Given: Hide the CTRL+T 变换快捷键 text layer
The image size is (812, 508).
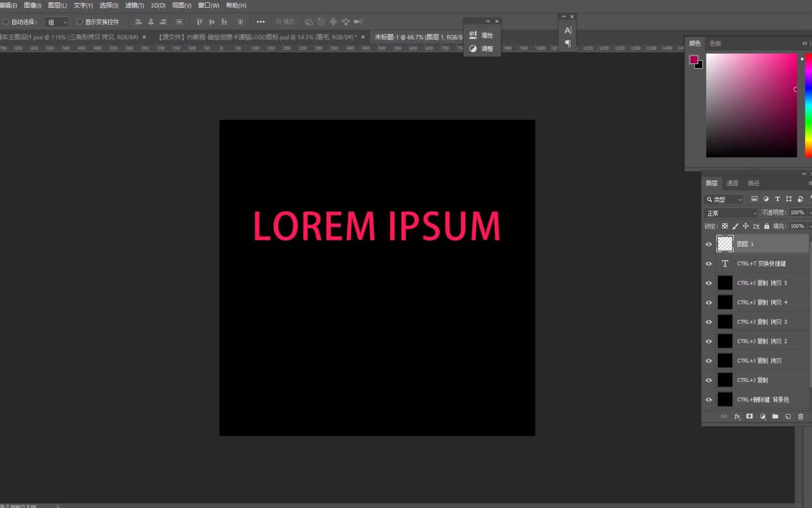Looking at the screenshot, I should tap(709, 263).
